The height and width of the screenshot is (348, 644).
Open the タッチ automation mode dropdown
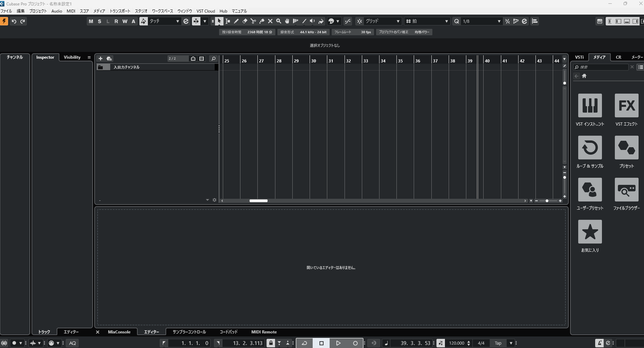coord(164,21)
